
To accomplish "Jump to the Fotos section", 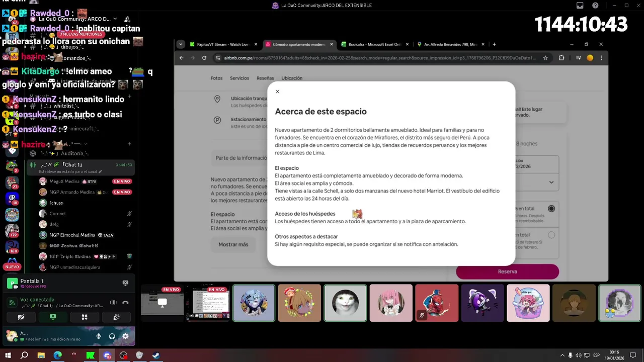I will coord(216,78).
